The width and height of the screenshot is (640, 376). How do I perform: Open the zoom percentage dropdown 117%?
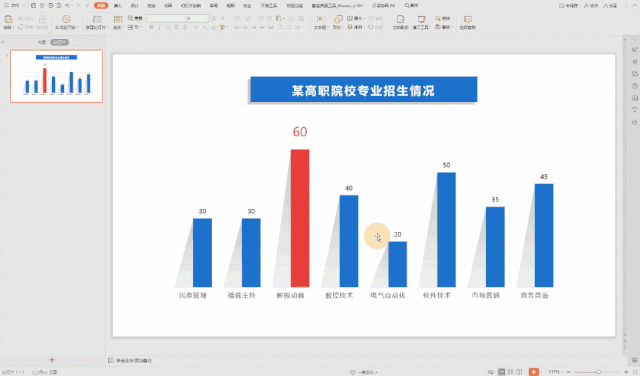point(556,372)
